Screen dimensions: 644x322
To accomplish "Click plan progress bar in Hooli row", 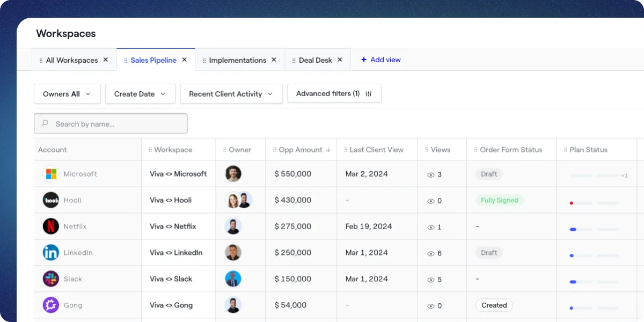I will pyautogui.click(x=594, y=203).
